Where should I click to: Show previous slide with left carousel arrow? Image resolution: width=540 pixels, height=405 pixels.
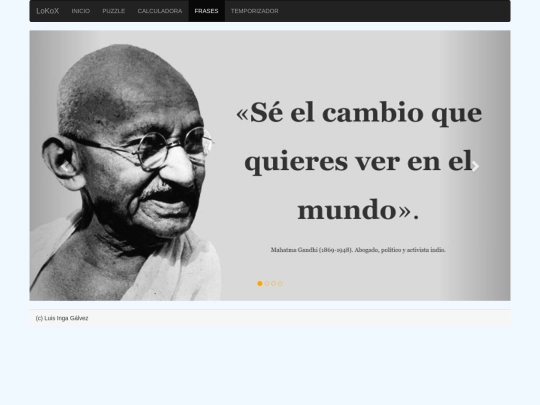[65, 167]
